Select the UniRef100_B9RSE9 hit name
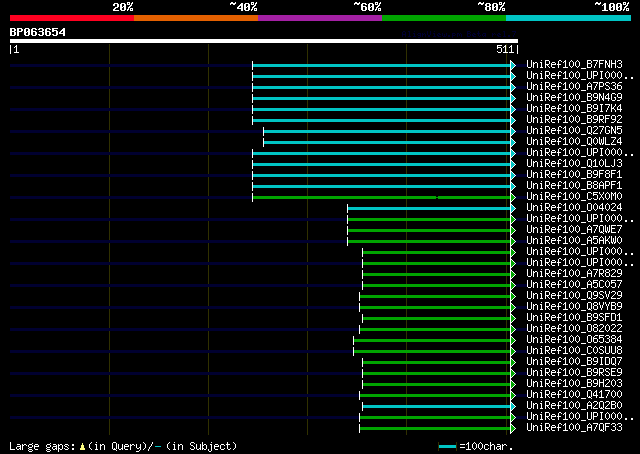This screenshot has width=640, height=454. pyautogui.click(x=574, y=373)
